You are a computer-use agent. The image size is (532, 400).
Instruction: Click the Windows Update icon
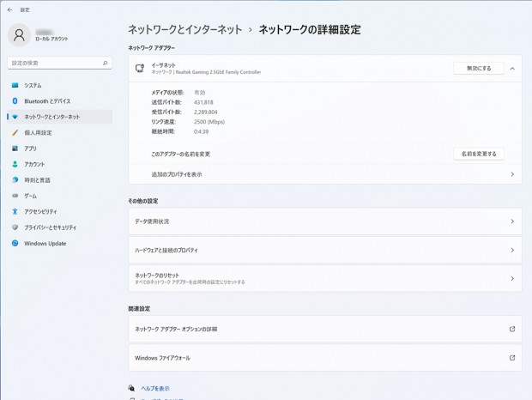tap(15, 244)
